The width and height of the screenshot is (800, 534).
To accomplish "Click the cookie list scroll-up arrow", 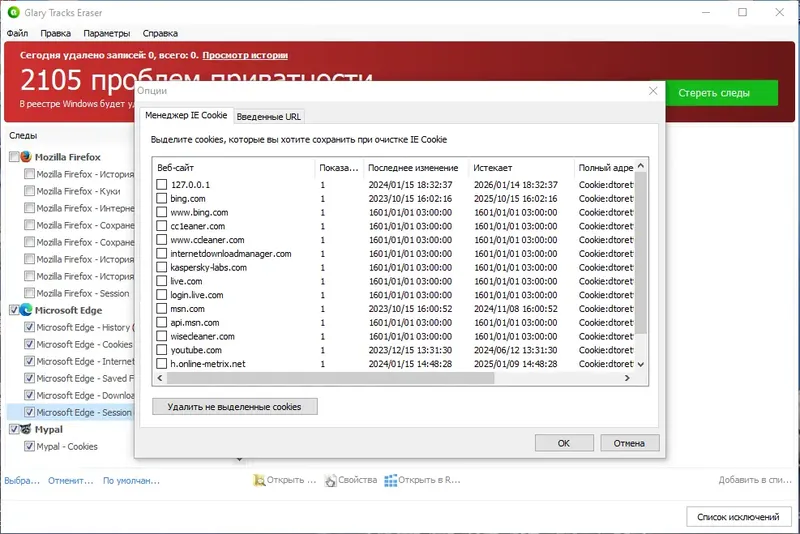I will [x=641, y=166].
